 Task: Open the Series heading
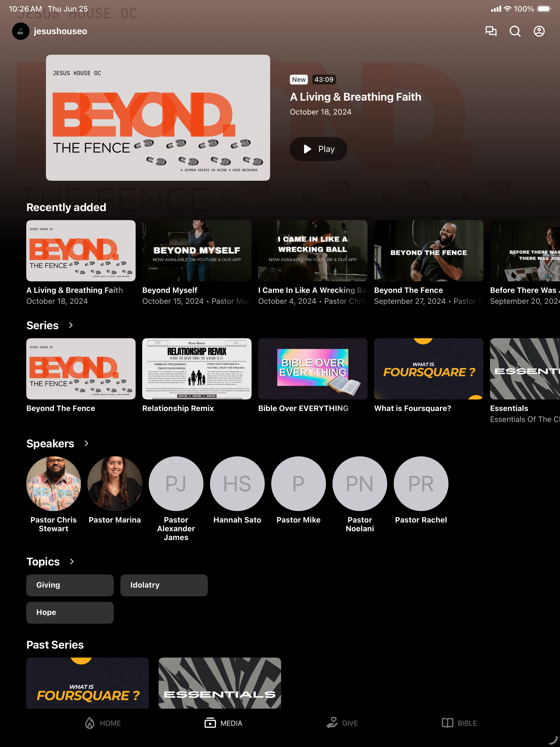pos(43,325)
